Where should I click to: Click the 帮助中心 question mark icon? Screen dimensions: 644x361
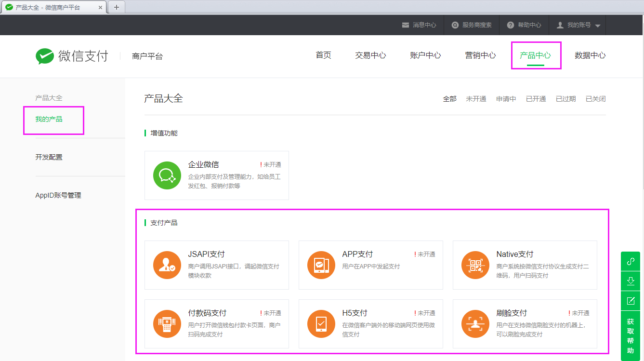click(x=511, y=25)
